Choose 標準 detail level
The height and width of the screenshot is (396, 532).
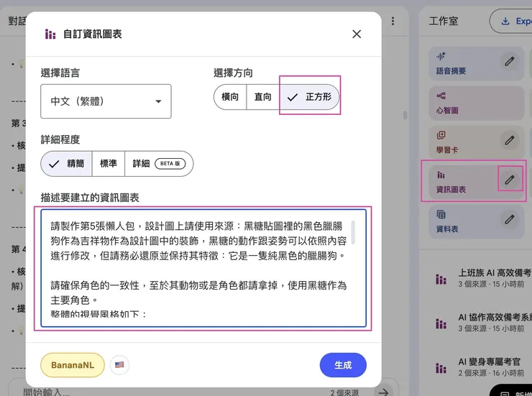coord(109,164)
